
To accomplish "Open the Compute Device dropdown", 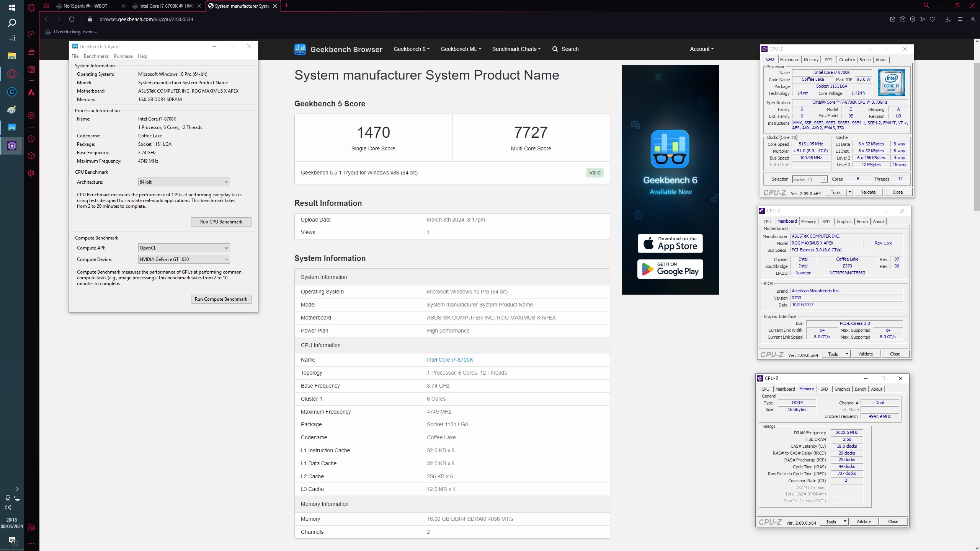I will pos(184,259).
